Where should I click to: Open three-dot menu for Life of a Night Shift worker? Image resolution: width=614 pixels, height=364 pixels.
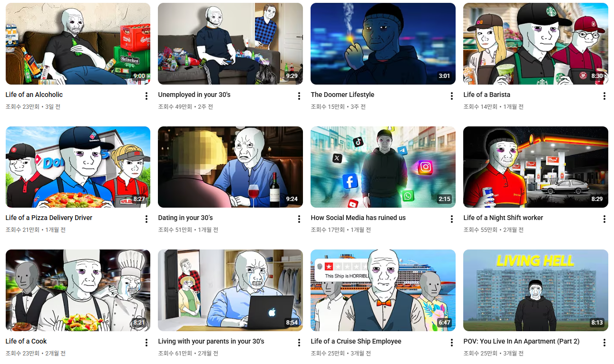click(x=604, y=219)
